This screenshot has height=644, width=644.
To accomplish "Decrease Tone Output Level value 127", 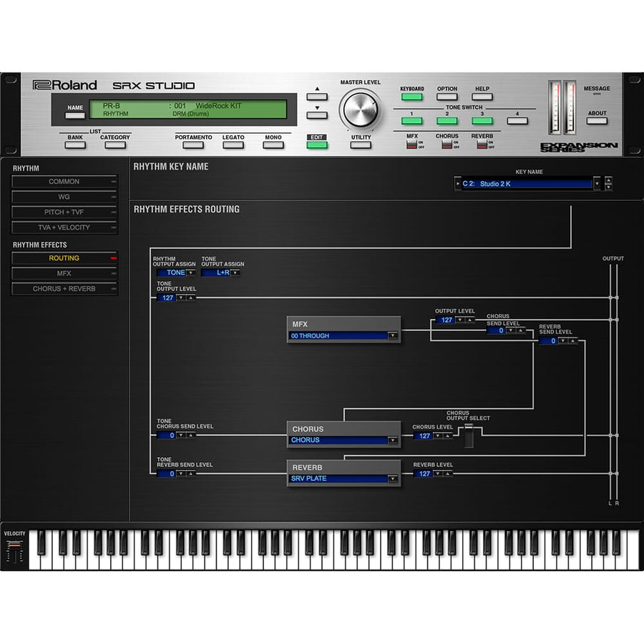I will coord(181,298).
